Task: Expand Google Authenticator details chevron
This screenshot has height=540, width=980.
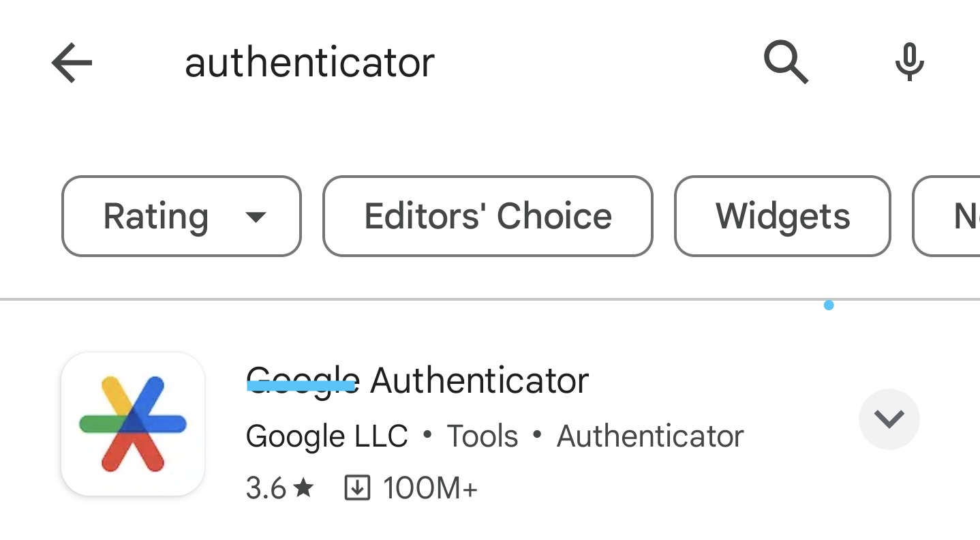Action: pyautogui.click(x=889, y=419)
